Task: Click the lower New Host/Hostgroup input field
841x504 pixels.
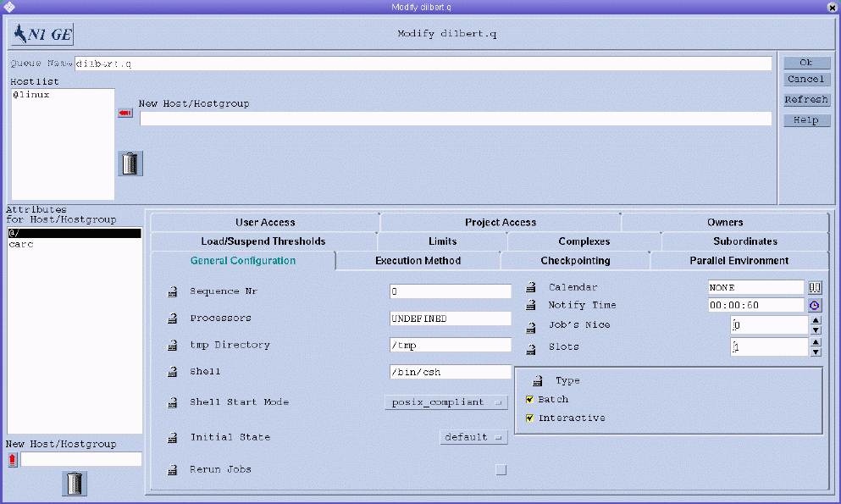Action: tap(81, 459)
